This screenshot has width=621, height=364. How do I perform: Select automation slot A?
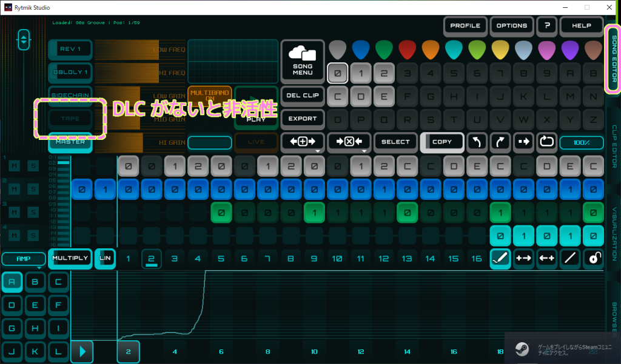tap(12, 282)
